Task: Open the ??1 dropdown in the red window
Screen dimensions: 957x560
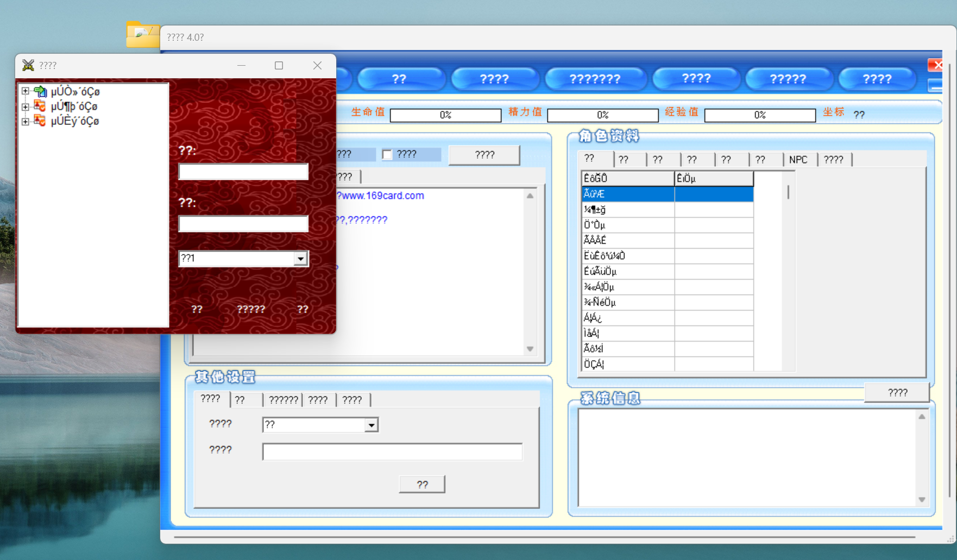Action: pos(300,259)
